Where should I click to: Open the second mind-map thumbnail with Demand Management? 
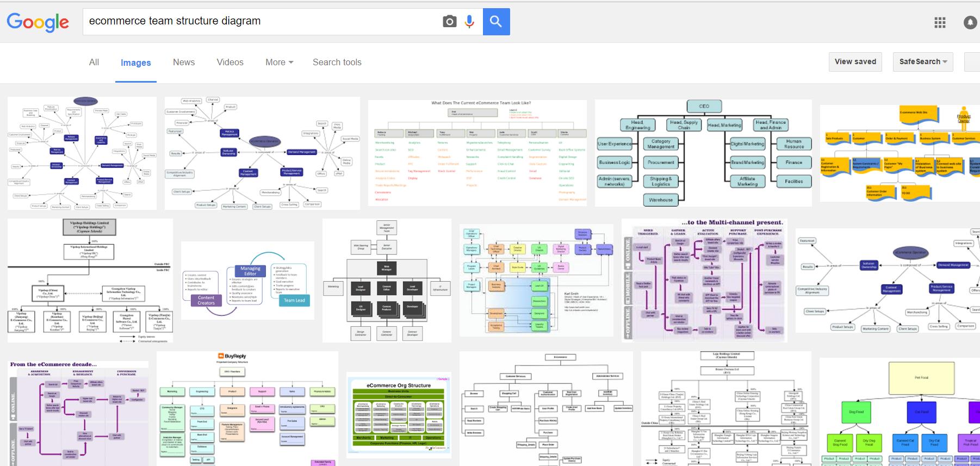tap(262, 153)
